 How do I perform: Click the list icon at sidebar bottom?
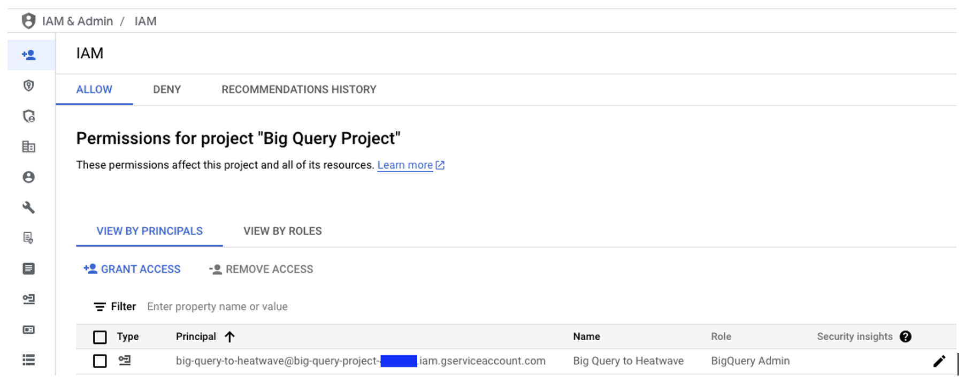click(29, 360)
